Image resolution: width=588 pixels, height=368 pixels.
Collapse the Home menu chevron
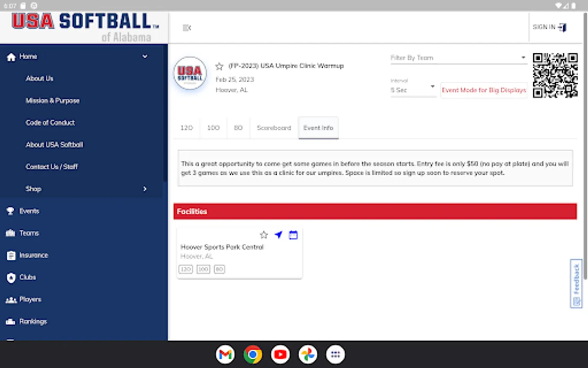coord(145,56)
